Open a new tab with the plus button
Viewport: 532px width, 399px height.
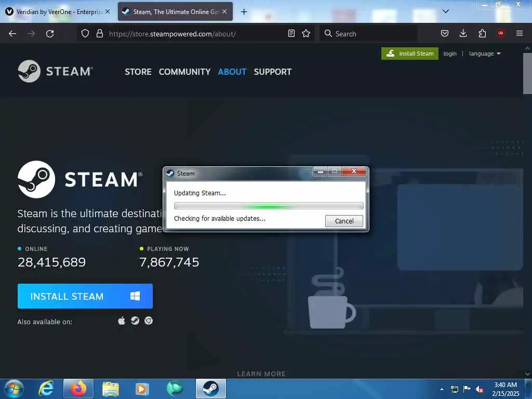pyautogui.click(x=244, y=12)
